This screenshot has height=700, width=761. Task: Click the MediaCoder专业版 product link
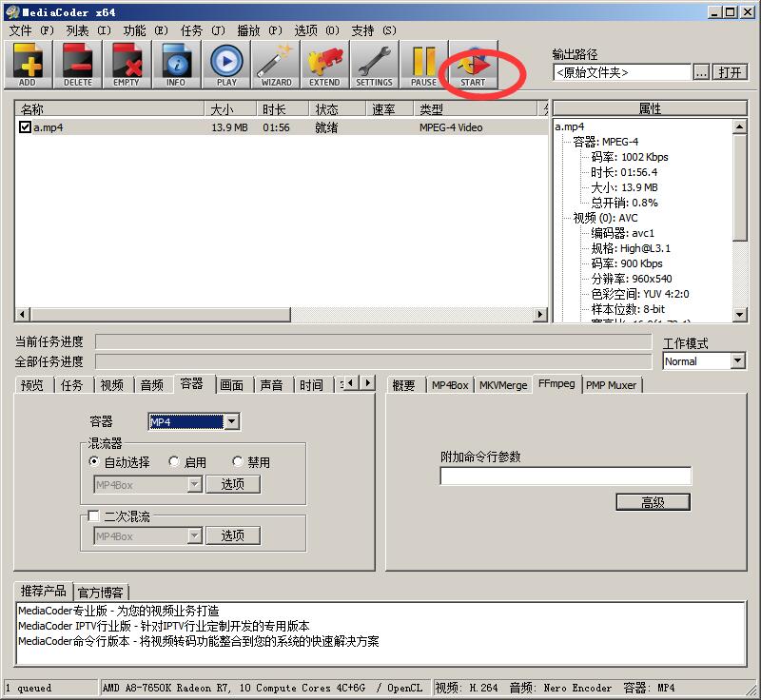click(x=118, y=611)
